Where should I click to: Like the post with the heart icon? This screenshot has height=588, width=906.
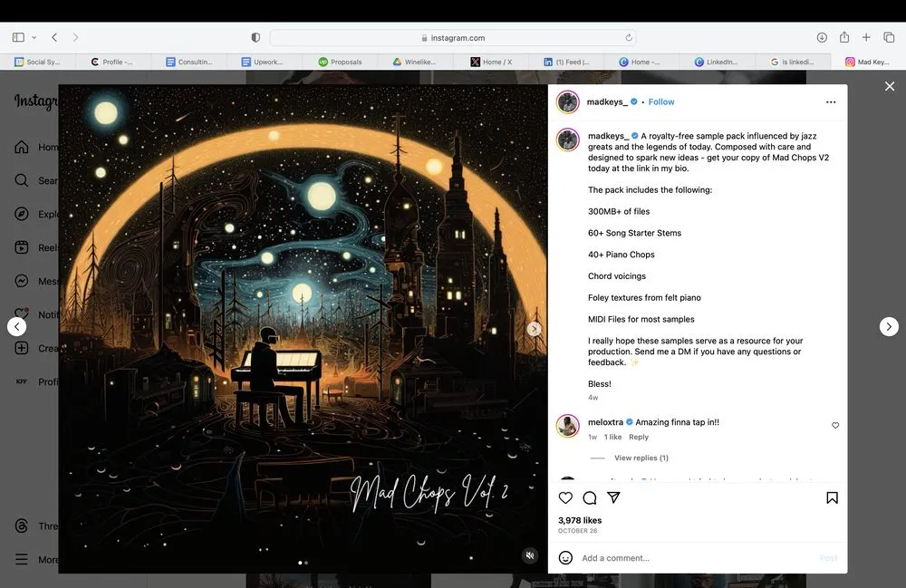pyautogui.click(x=565, y=497)
